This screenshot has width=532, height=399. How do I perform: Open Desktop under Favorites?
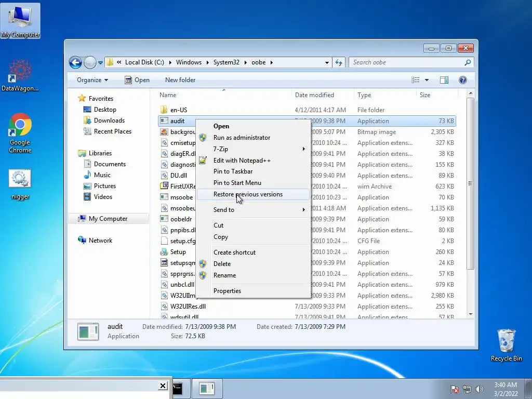coord(105,110)
